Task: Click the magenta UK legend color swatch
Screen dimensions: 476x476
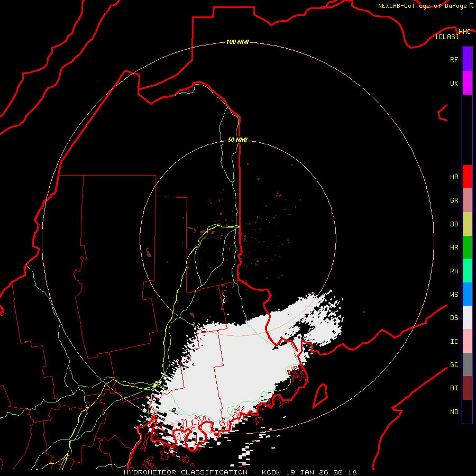Action: click(467, 83)
